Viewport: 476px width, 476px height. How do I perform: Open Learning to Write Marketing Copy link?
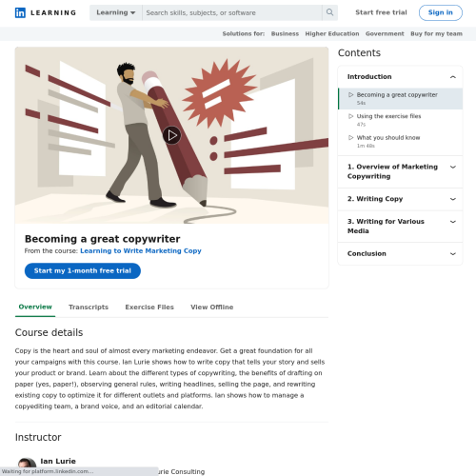click(141, 250)
